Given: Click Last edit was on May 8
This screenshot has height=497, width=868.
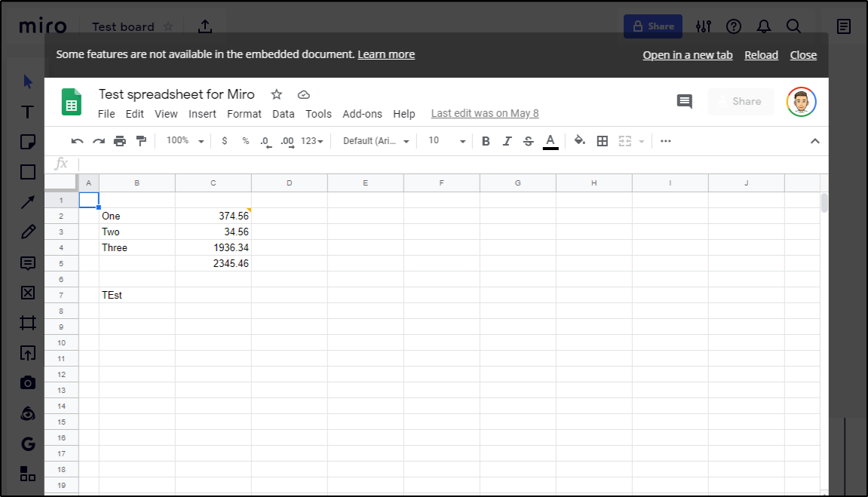Looking at the screenshot, I should 485,113.
